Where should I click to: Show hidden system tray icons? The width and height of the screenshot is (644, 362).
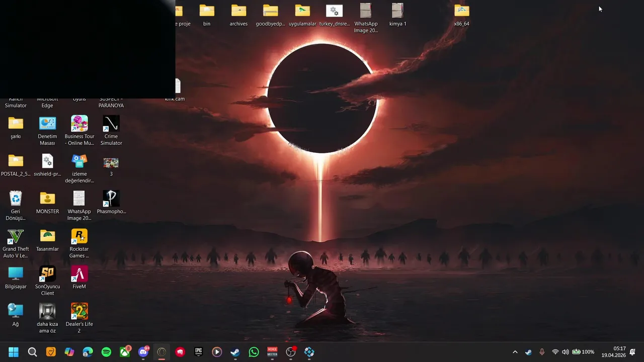click(x=515, y=352)
